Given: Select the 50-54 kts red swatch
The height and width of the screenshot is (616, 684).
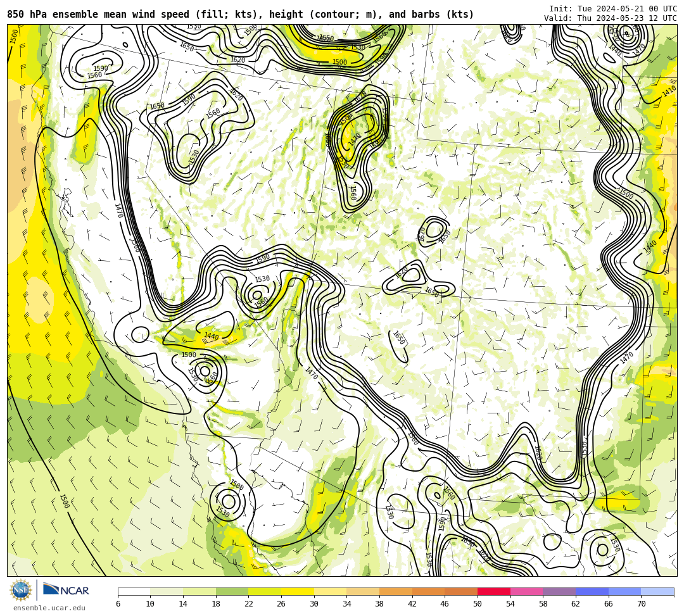Looking at the screenshot, I should (x=494, y=591).
